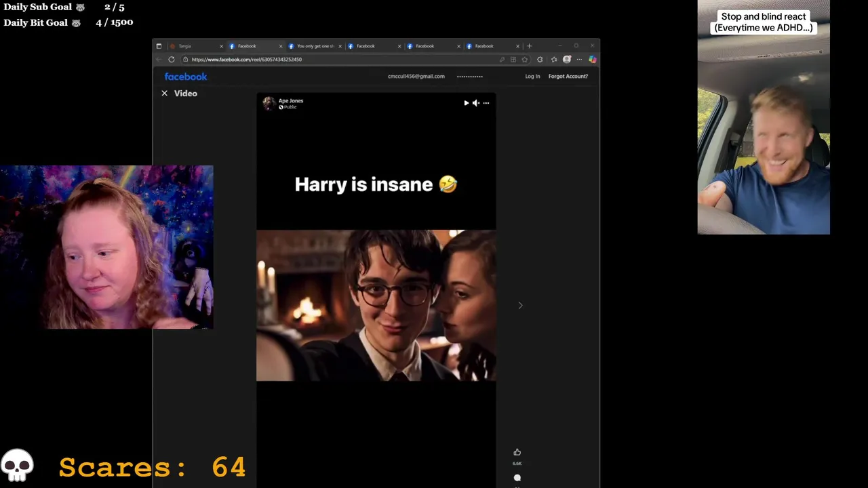The height and width of the screenshot is (488, 868).
Task: Unmute the reel using the speaker icon
Action: pos(476,103)
